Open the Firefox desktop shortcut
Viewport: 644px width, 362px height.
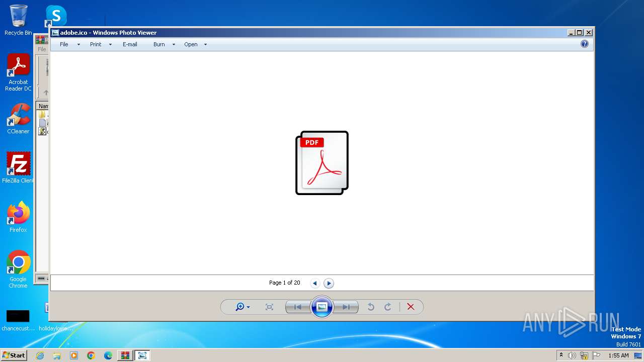pos(18,217)
